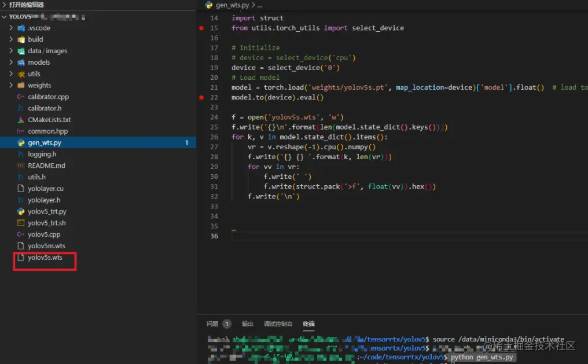Expand the models folder chevron
The height and width of the screenshot is (364, 588).
coord(11,62)
